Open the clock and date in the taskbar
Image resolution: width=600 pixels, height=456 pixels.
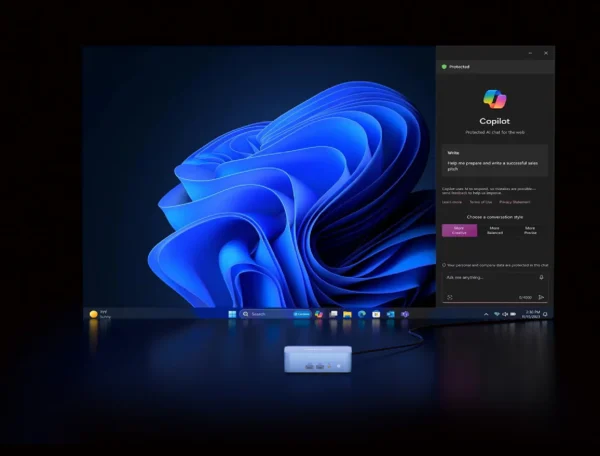tap(531, 314)
